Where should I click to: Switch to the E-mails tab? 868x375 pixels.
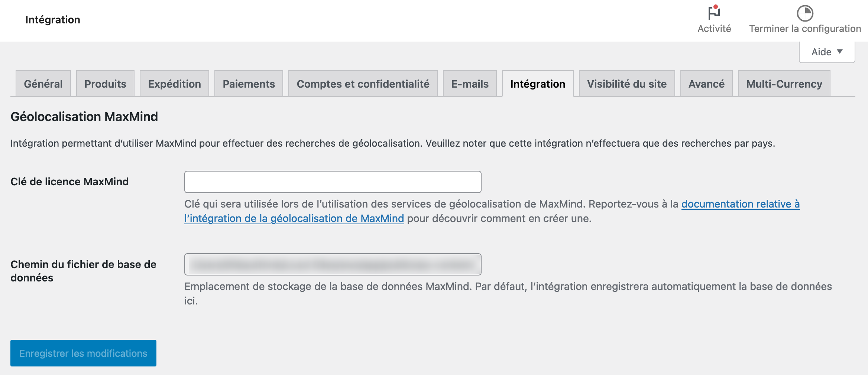click(x=470, y=84)
